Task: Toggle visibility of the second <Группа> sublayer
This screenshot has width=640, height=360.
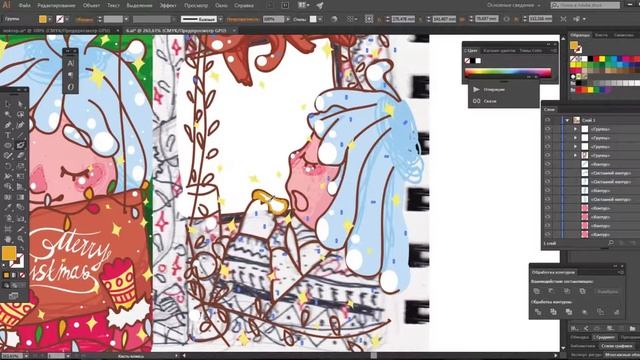Action: tap(548, 138)
